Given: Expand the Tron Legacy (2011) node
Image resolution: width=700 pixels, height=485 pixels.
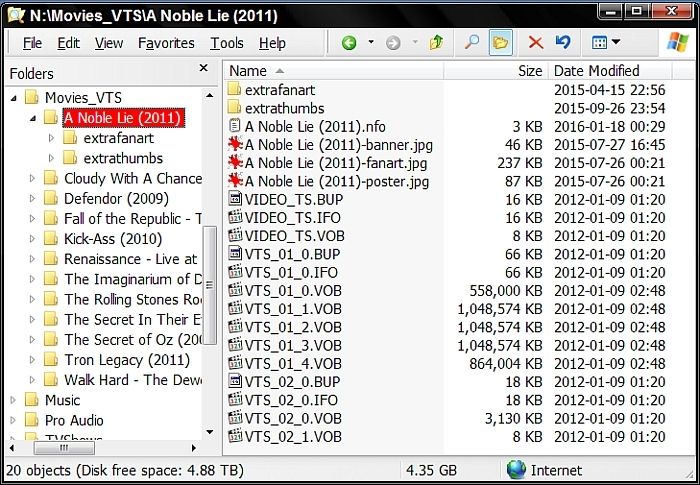Looking at the screenshot, I should pos(32,360).
